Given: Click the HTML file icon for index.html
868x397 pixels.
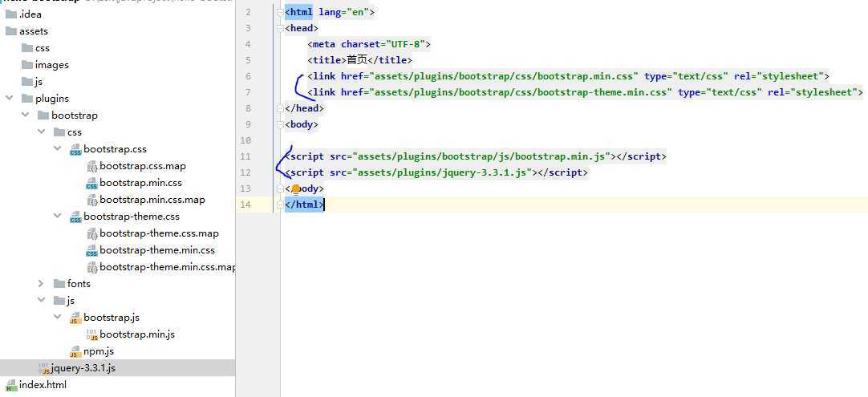Looking at the screenshot, I should [11, 385].
